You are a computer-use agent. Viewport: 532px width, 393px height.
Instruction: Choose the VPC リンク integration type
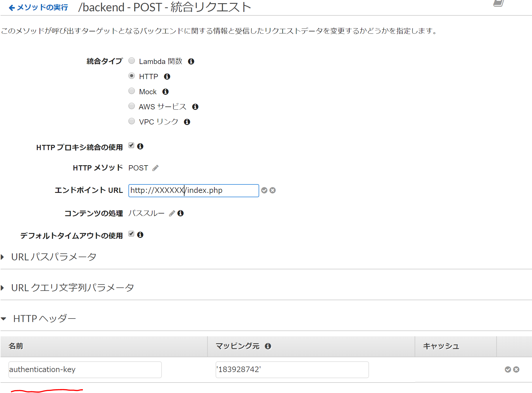[132, 121]
